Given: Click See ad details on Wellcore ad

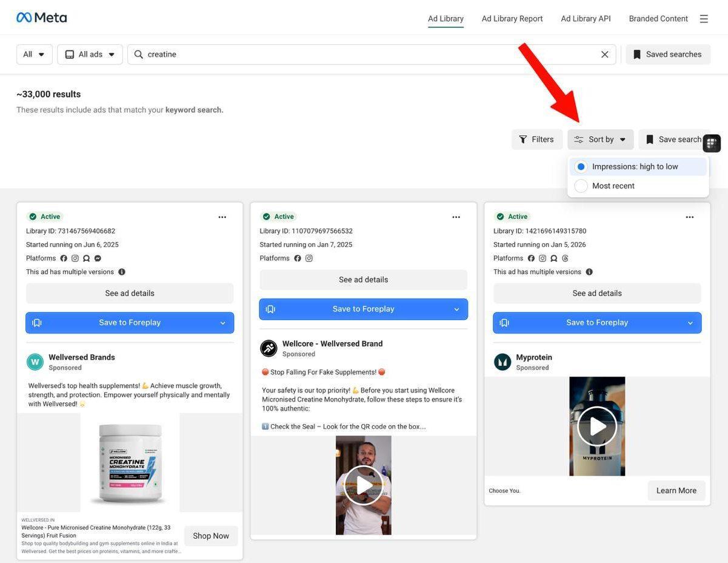Looking at the screenshot, I should [363, 279].
